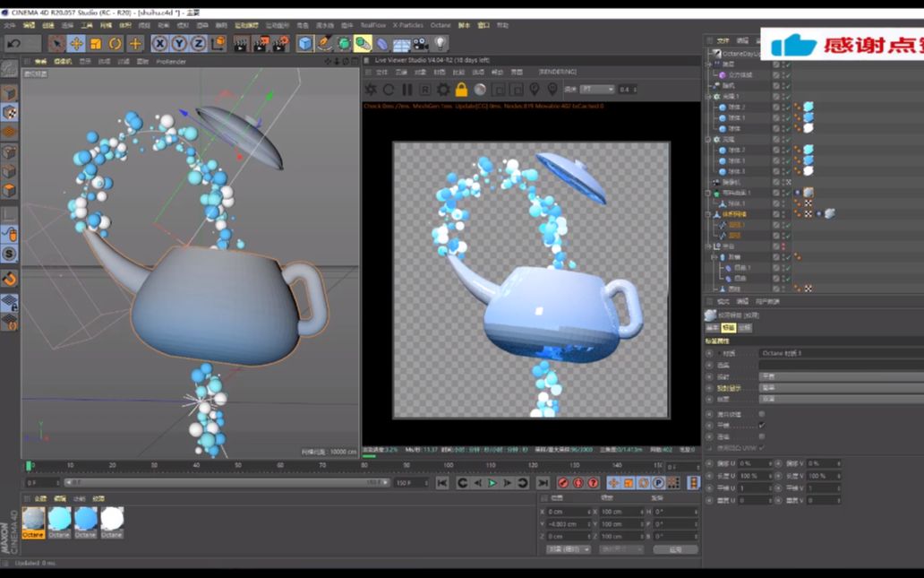Click the go-to-end frame button
924x578 pixels.
coord(543,483)
